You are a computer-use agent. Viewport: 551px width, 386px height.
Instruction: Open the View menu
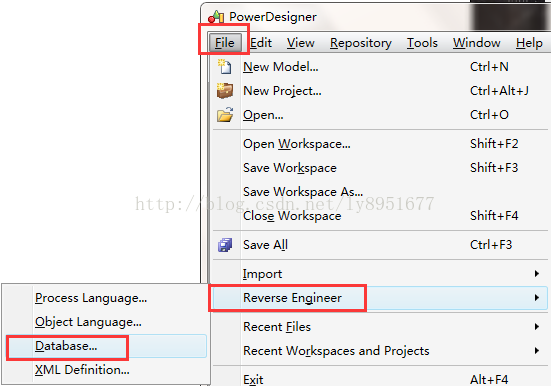[x=300, y=43]
